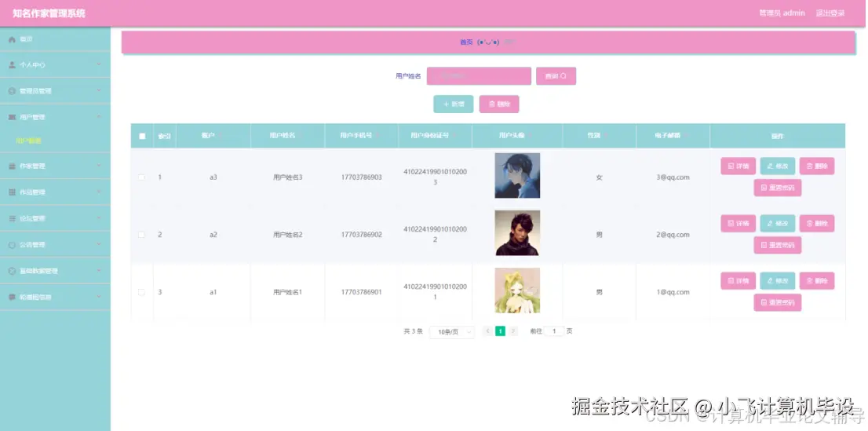Click the go-to page number input
This screenshot has height=431, width=868.
click(x=554, y=331)
